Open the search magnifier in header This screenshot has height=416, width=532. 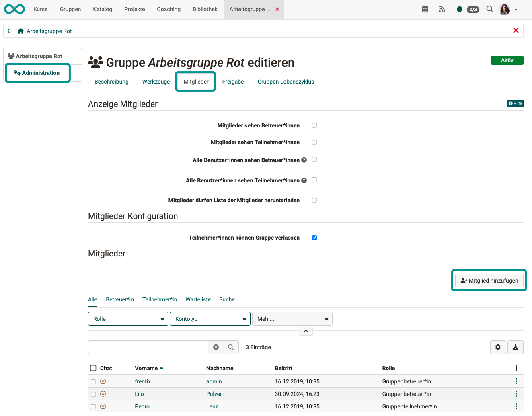tap(489, 9)
